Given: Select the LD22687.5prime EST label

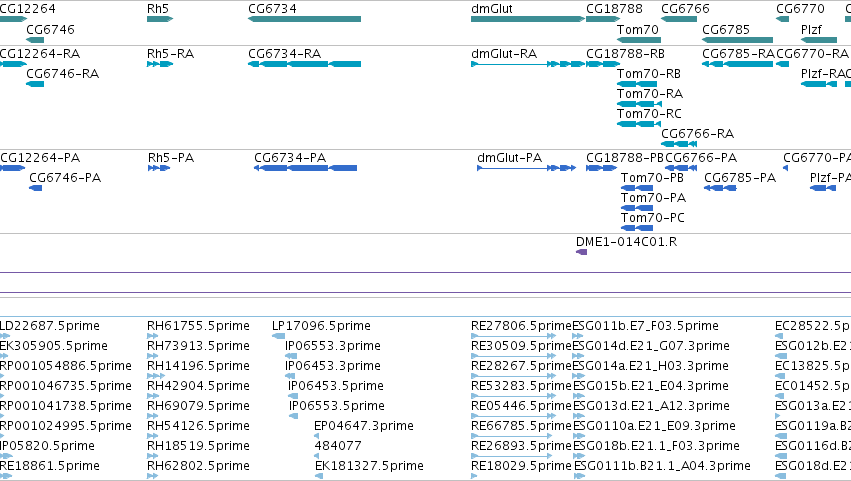Looking at the screenshot, I should coord(50,326).
